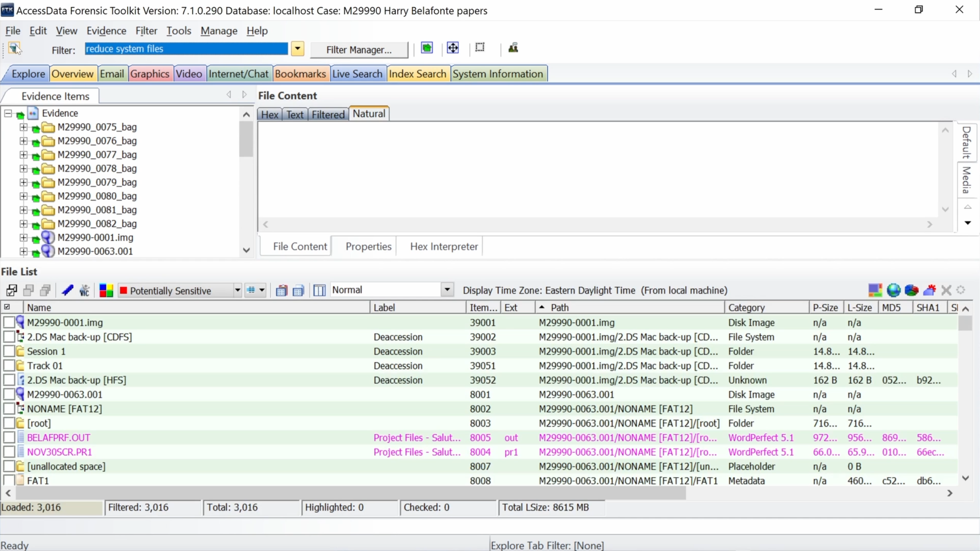Click the Add Evidence icon in toolbar

coord(426,48)
